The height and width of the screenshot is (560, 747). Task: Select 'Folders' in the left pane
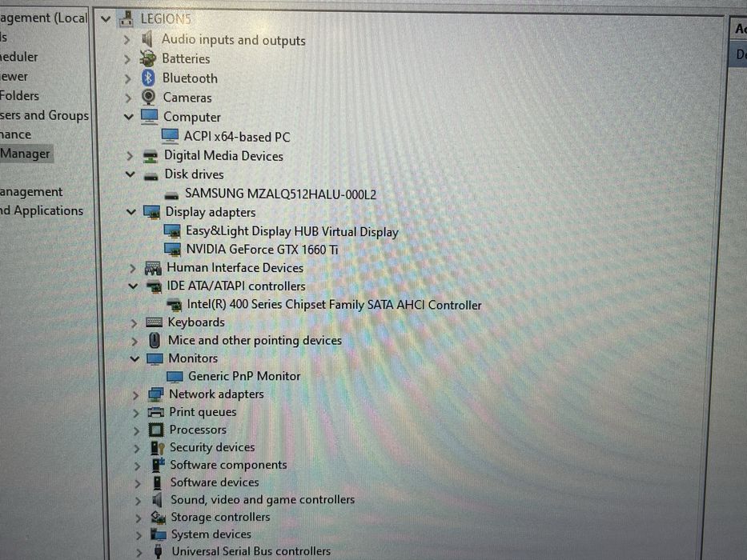pyautogui.click(x=19, y=96)
